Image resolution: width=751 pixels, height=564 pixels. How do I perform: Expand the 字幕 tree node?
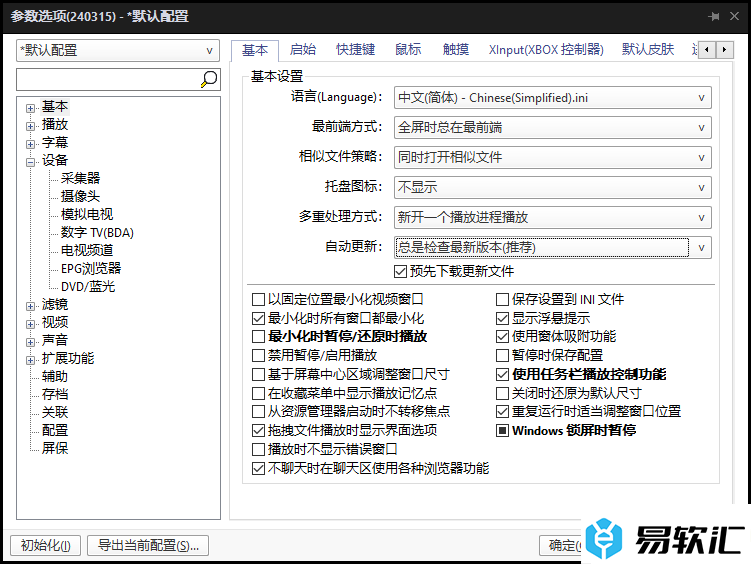tap(30, 144)
